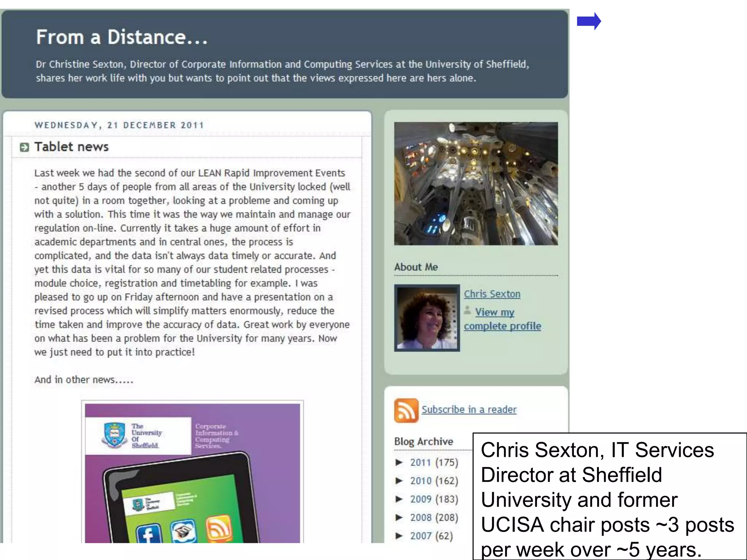Click the Wednesday, 21 December 2011 date header
The image size is (747, 560).
coord(119,125)
